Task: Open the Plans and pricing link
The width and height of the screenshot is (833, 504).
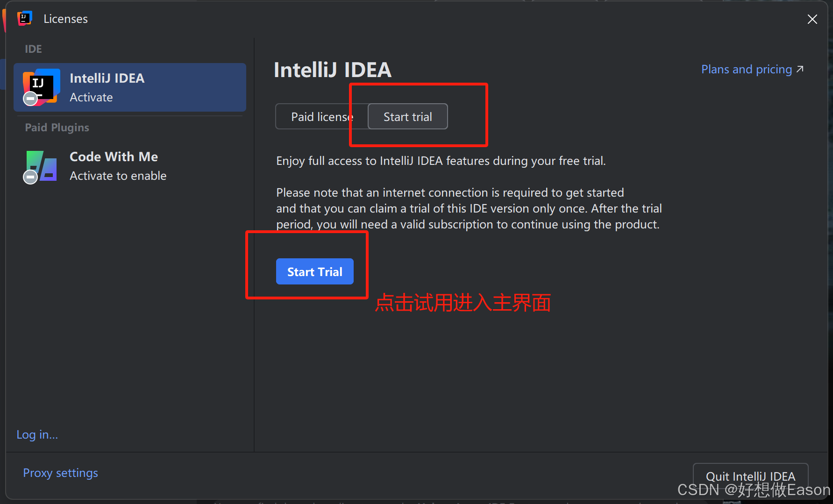Action: pos(752,69)
